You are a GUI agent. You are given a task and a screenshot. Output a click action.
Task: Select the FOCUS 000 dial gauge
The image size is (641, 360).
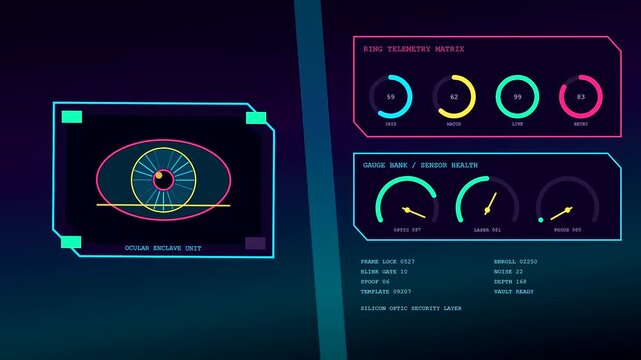tap(567, 200)
